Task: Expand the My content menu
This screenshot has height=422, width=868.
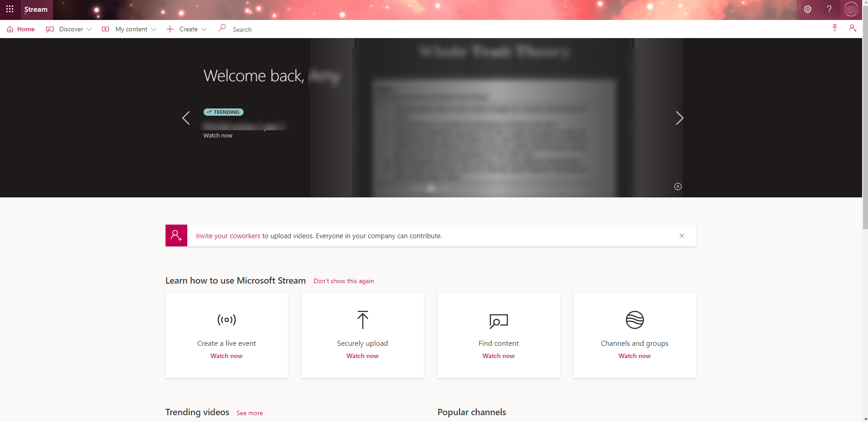Action: point(129,29)
